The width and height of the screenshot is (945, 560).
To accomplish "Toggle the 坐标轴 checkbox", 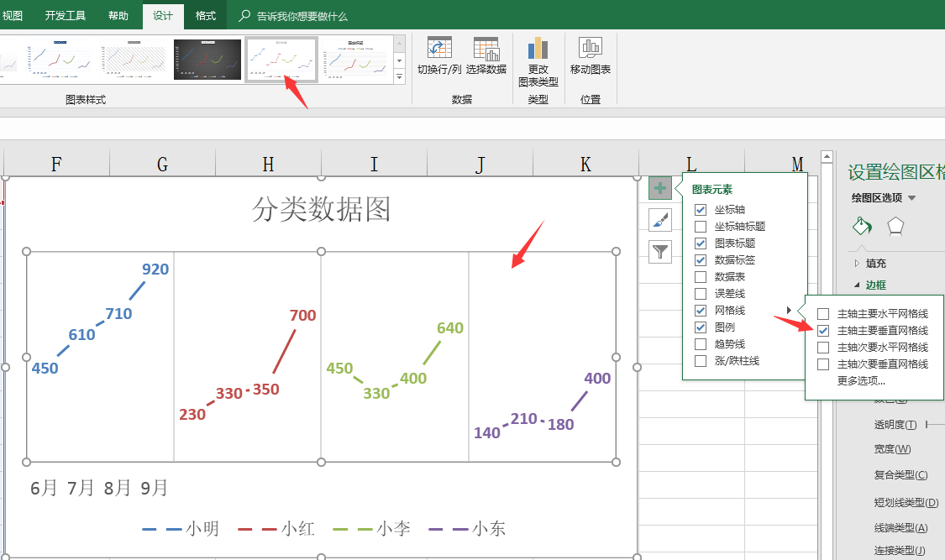I will pyautogui.click(x=701, y=210).
